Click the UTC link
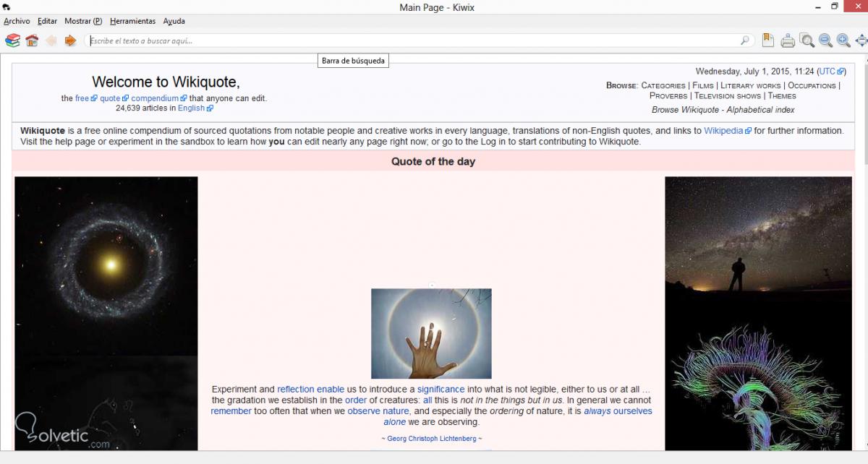 828,72
